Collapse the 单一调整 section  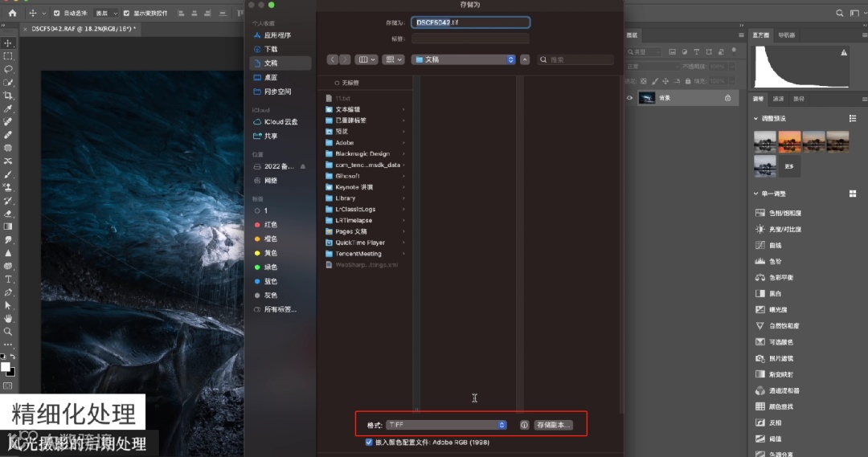756,194
